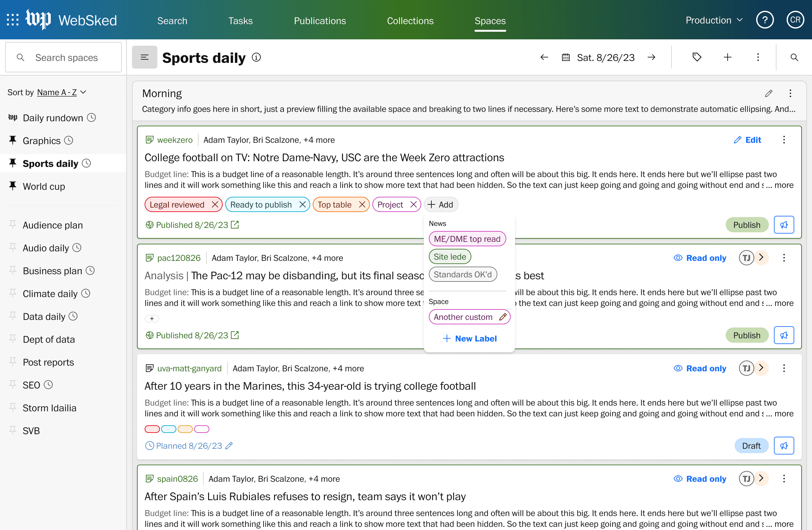Viewport: 812px width, 530px height.
Task: Select Site lede label option
Action: pyautogui.click(x=450, y=257)
